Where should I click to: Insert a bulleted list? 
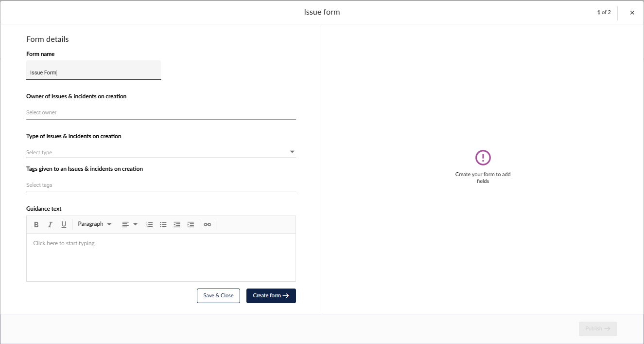pyautogui.click(x=163, y=224)
